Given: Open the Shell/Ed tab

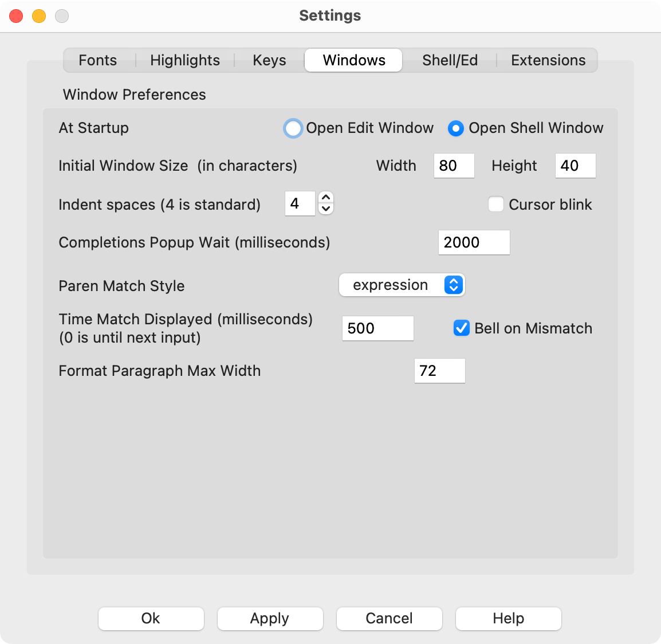Looking at the screenshot, I should click(450, 60).
